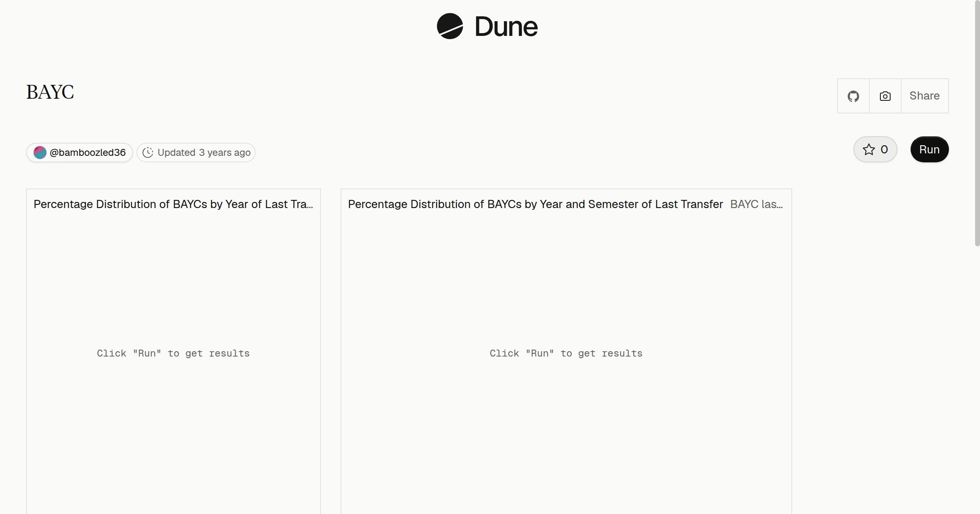
Task: Click the scrollbar track below the thumb
Action: 977,379
